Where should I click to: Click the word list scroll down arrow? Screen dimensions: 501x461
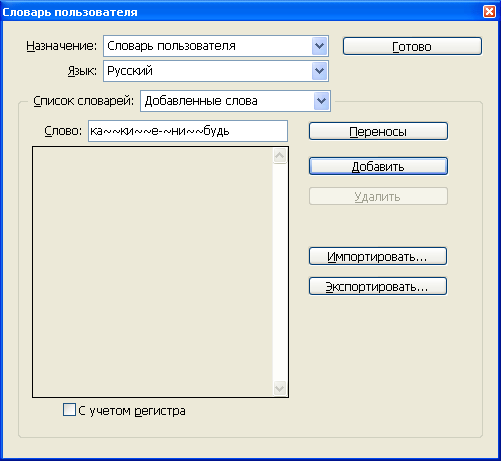click(280, 388)
